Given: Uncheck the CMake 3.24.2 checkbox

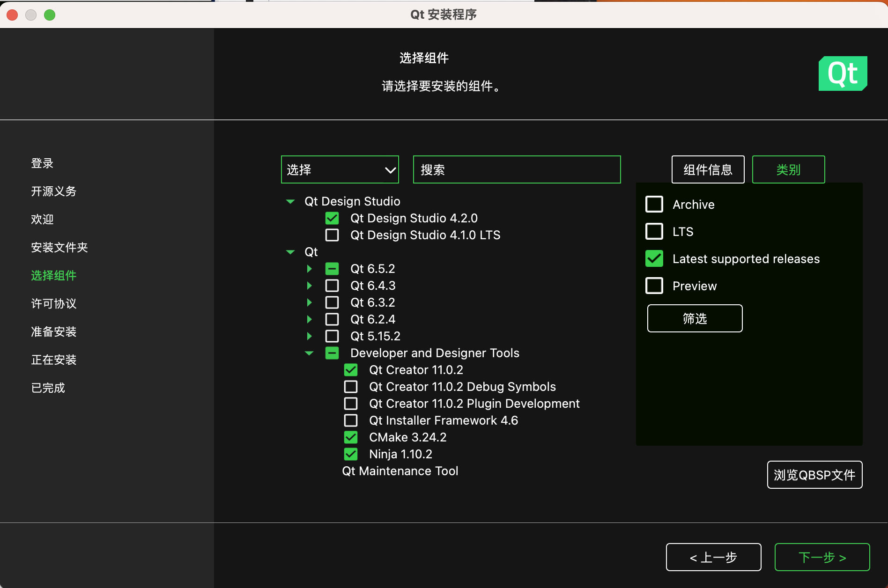Looking at the screenshot, I should (351, 437).
